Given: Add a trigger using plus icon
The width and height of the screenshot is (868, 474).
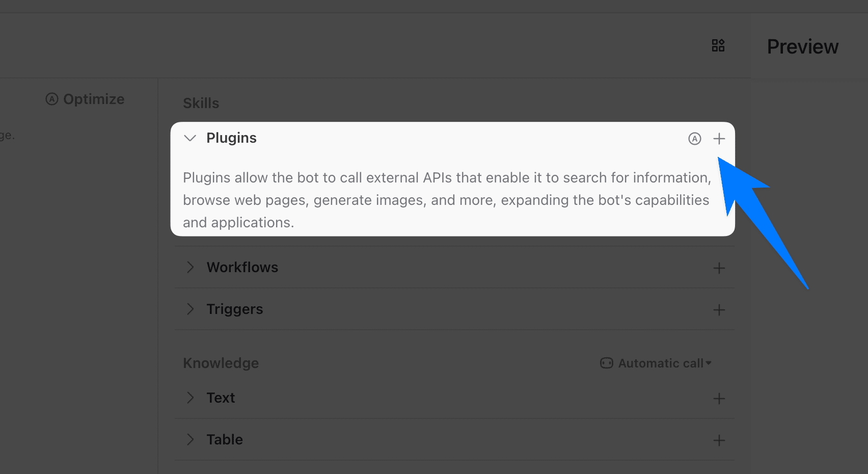Looking at the screenshot, I should (x=719, y=310).
